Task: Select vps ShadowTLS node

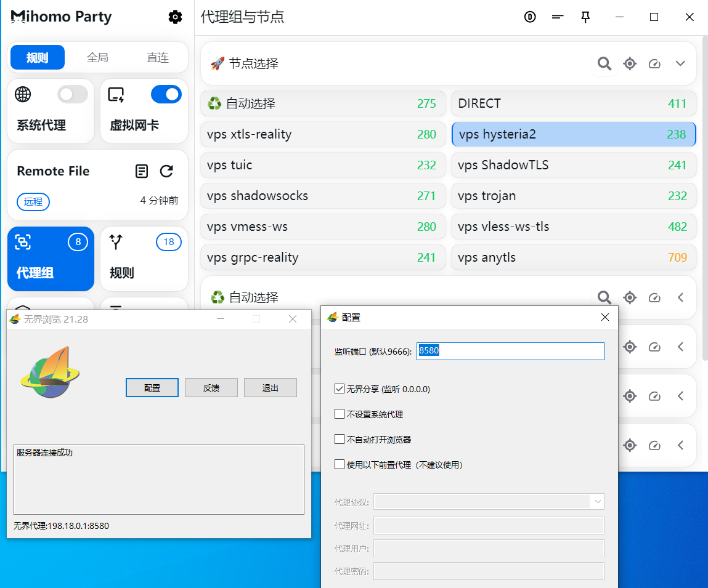Action: click(x=574, y=165)
